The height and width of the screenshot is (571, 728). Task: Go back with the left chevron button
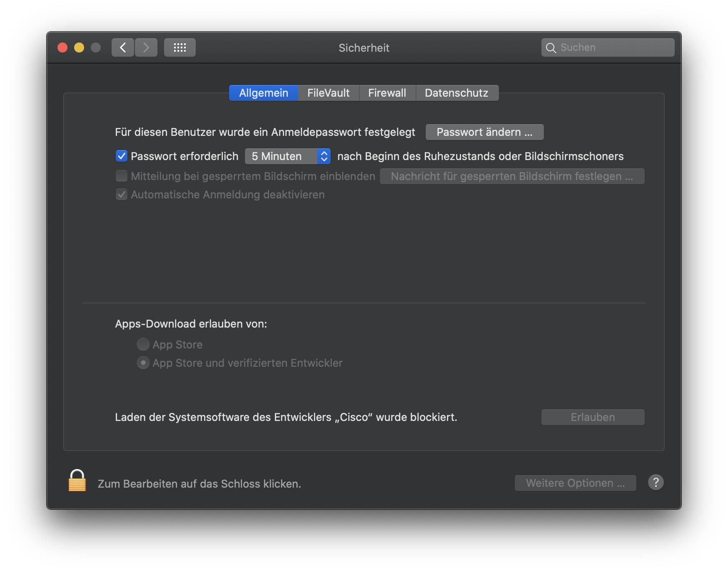[x=123, y=48]
